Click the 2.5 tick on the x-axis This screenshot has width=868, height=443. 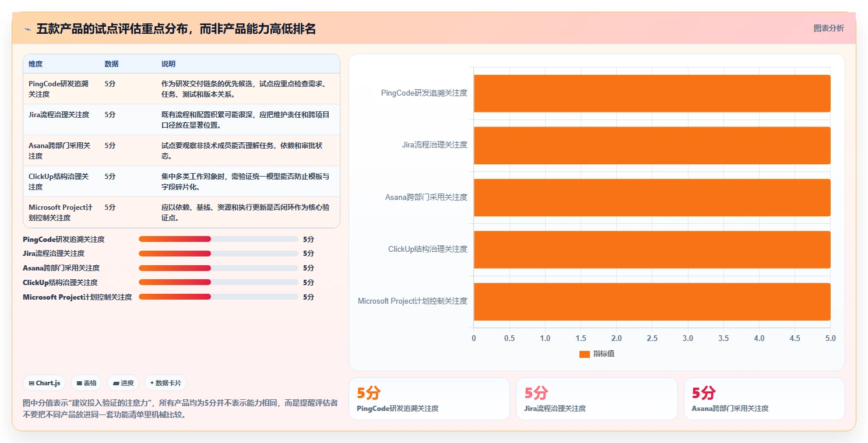click(652, 338)
